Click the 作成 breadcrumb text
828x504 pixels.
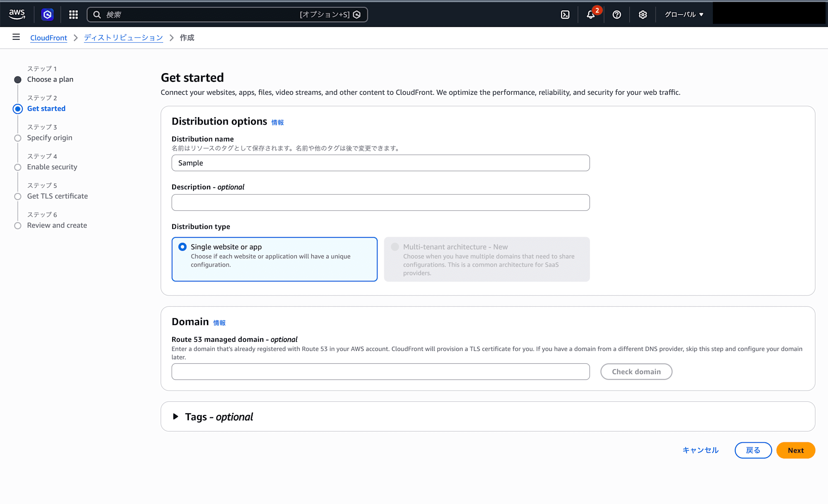[187, 38]
